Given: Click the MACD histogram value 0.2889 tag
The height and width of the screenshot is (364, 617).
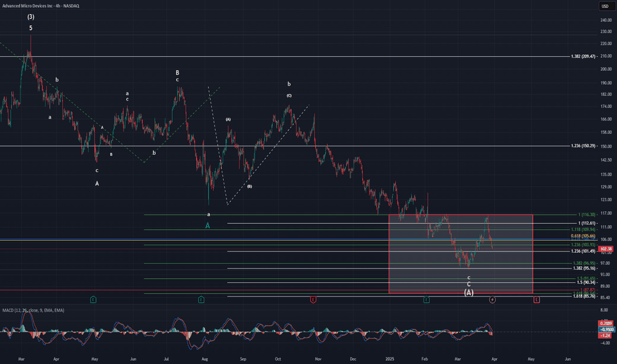Looking at the screenshot, I should click(x=605, y=324).
